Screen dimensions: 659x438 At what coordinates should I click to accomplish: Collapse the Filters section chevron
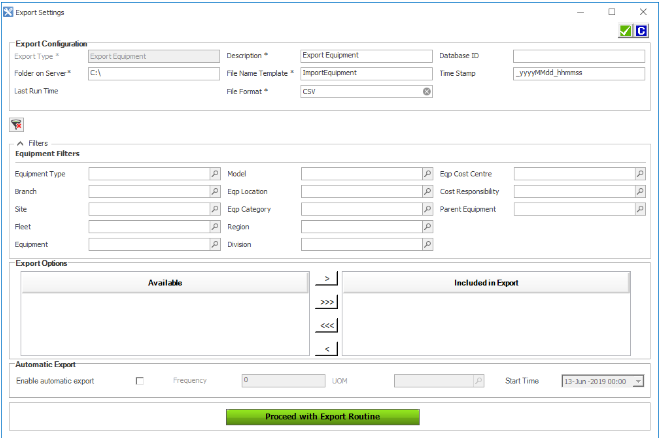point(20,143)
